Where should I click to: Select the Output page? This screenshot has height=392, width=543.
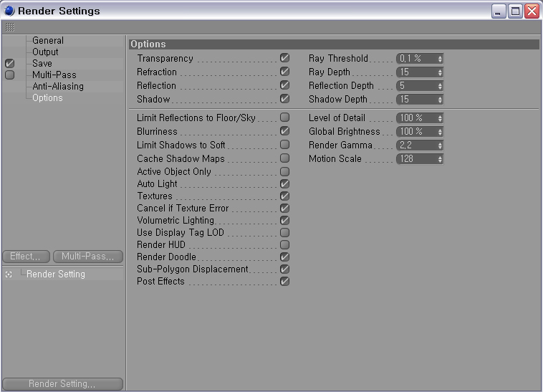(45, 52)
